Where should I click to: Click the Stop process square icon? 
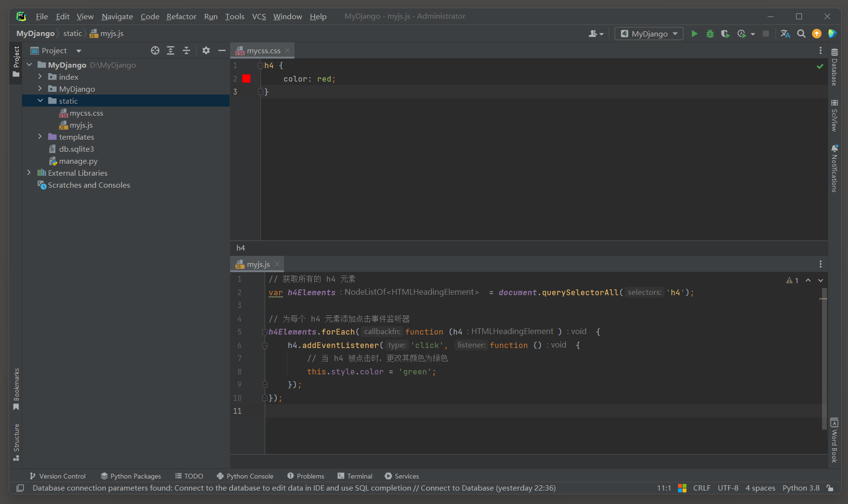point(766,34)
